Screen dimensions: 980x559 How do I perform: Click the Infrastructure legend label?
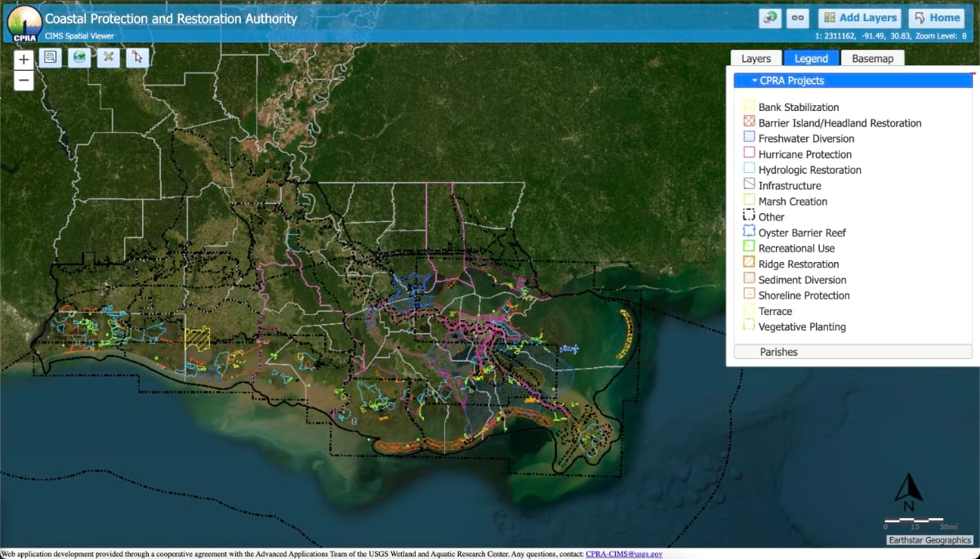click(790, 186)
